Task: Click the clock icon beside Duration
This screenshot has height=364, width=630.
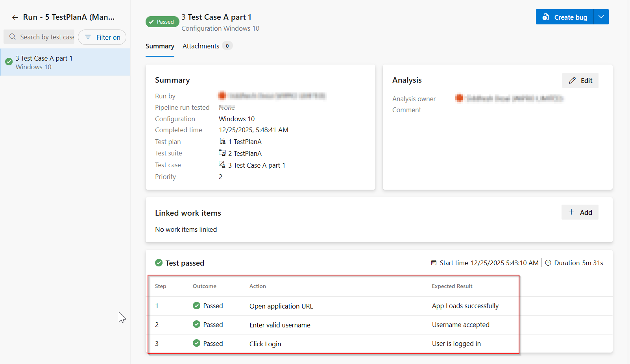Action: point(548,263)
